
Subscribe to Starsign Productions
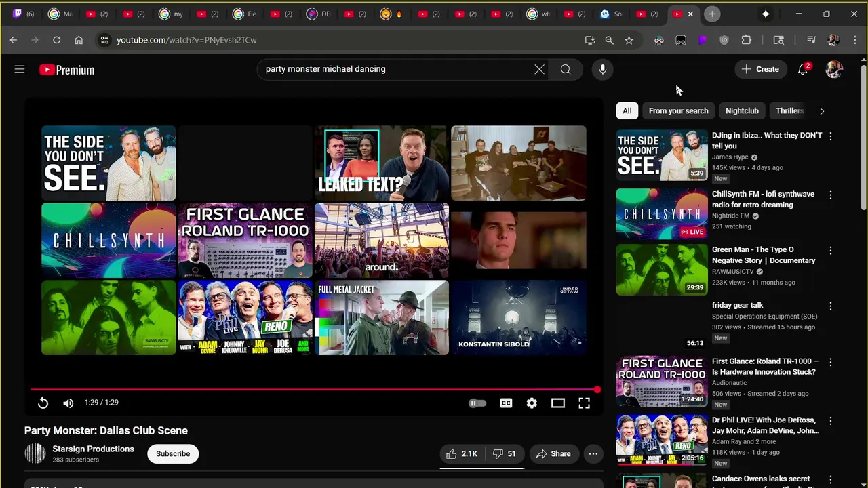tap(173, 453)
